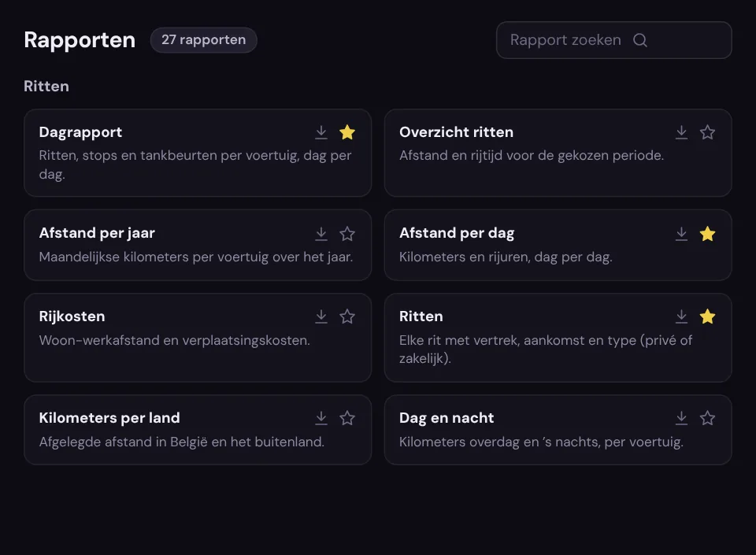The height and width of the screenshot is (555, 756).
Task: Click text 'Kilometers overdag en 's nachts, per voertuig.'
Action: [542, 442]
